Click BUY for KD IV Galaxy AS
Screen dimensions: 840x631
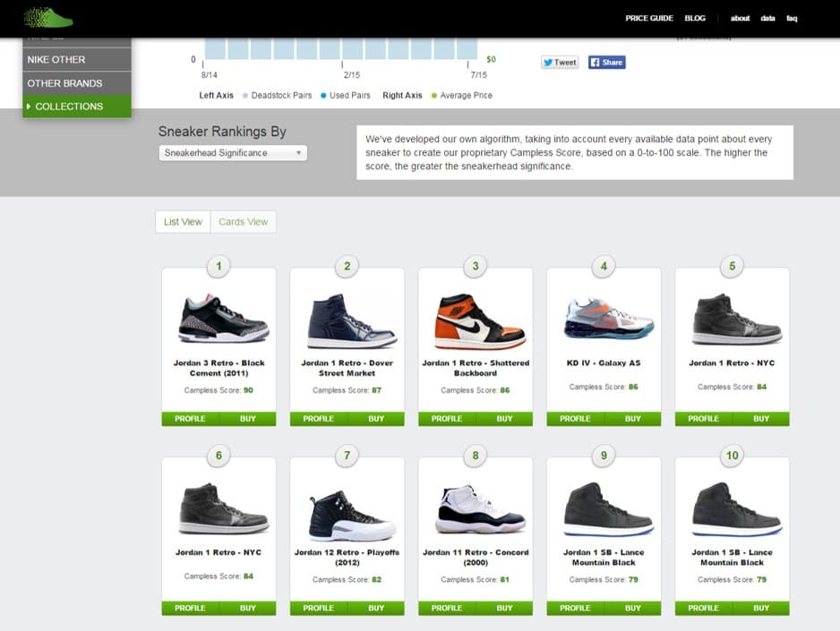pyautogui.click(x=632, y=419)
